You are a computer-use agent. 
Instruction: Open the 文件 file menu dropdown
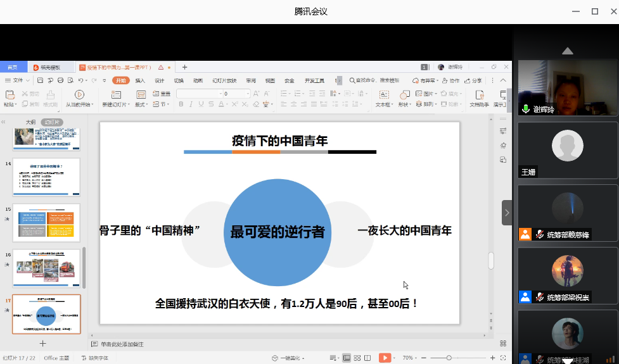click(18, 80)
